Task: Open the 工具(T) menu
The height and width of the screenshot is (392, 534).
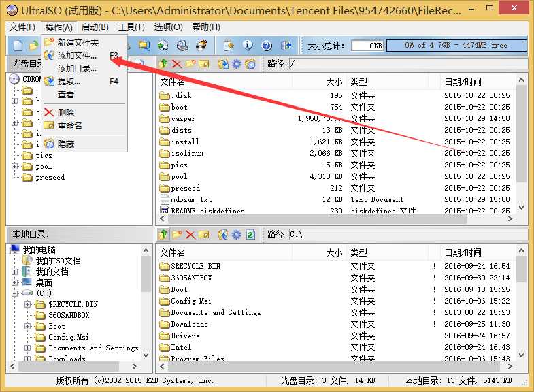Action: pyautogui.click(x=131, y=27)
